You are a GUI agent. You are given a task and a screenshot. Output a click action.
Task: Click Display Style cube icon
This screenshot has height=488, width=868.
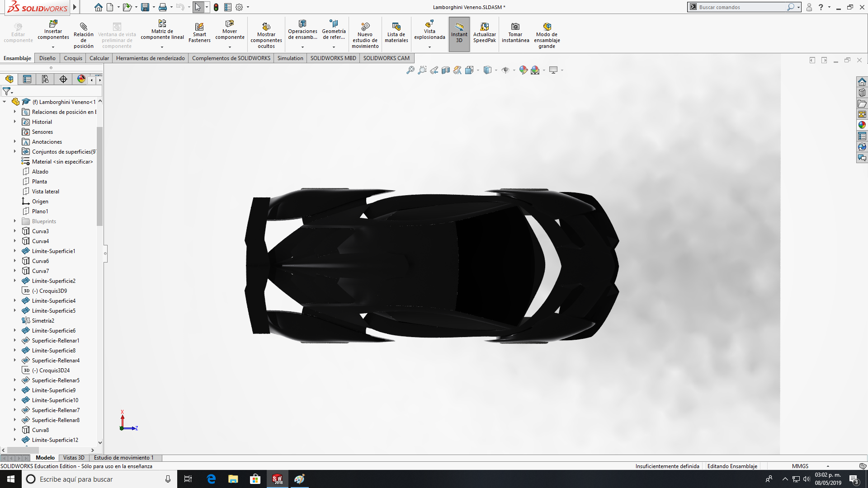pos(487,70)
